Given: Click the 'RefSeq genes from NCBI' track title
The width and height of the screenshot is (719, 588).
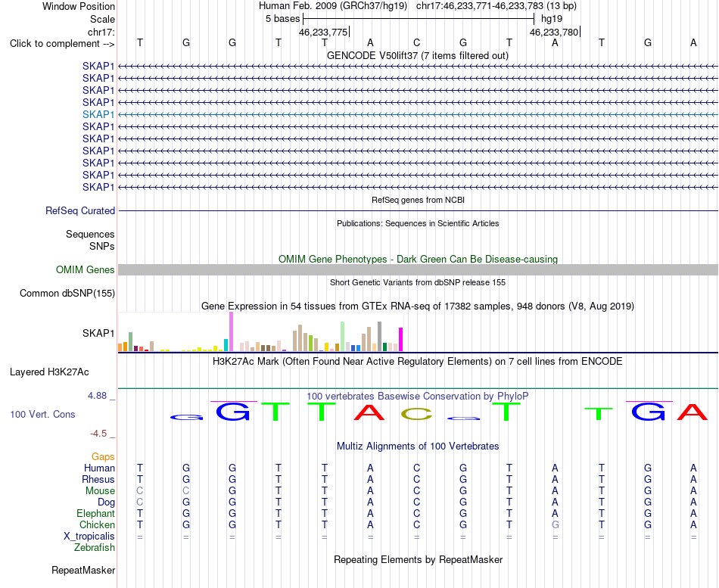Looking at the screenshot, I should pos(418,200).
